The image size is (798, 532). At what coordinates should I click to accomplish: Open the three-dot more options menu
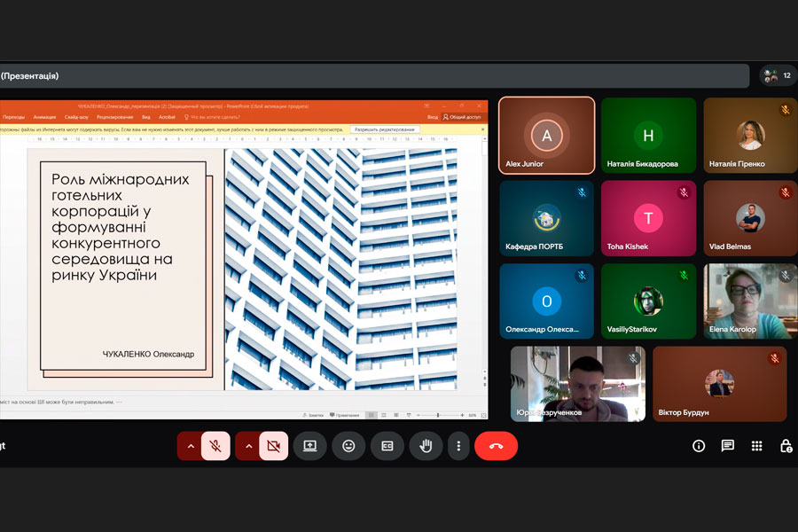tap(458, 446)
